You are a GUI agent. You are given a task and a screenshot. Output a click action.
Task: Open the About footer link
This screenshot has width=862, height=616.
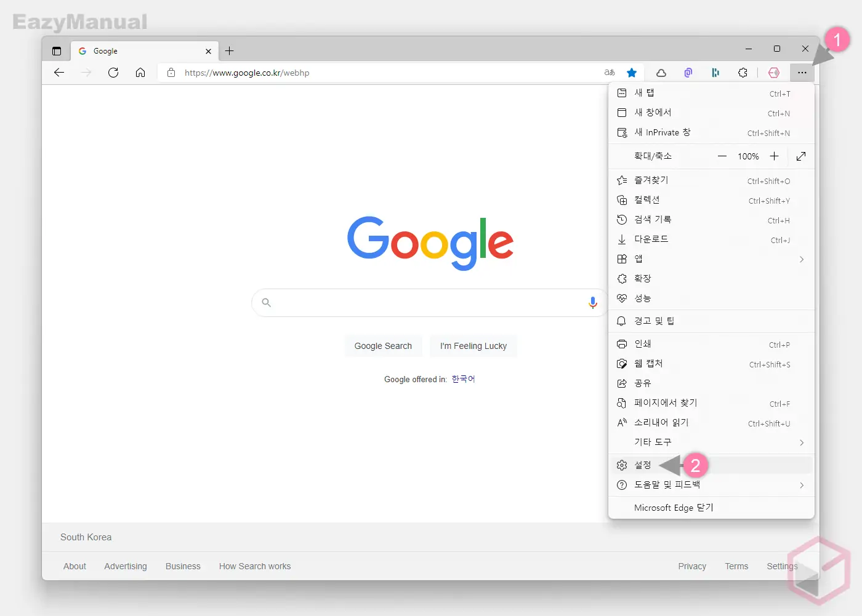coord(75,566)
